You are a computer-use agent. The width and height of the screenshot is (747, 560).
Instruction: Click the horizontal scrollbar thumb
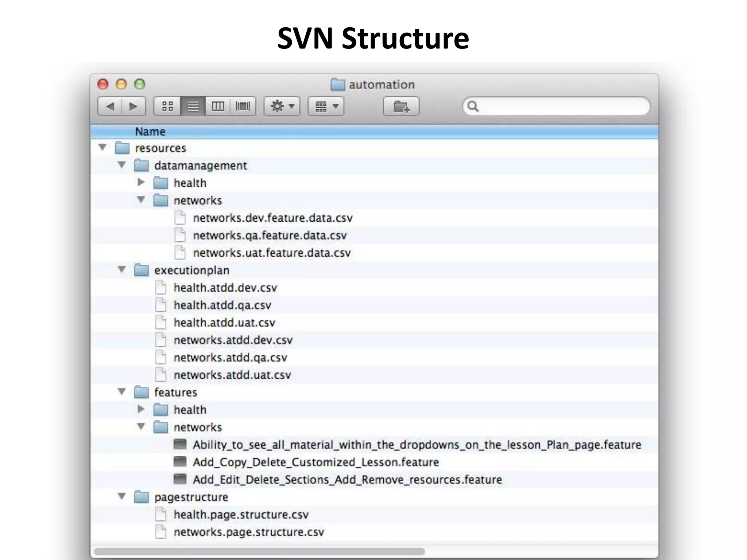[x=259, y=551]
